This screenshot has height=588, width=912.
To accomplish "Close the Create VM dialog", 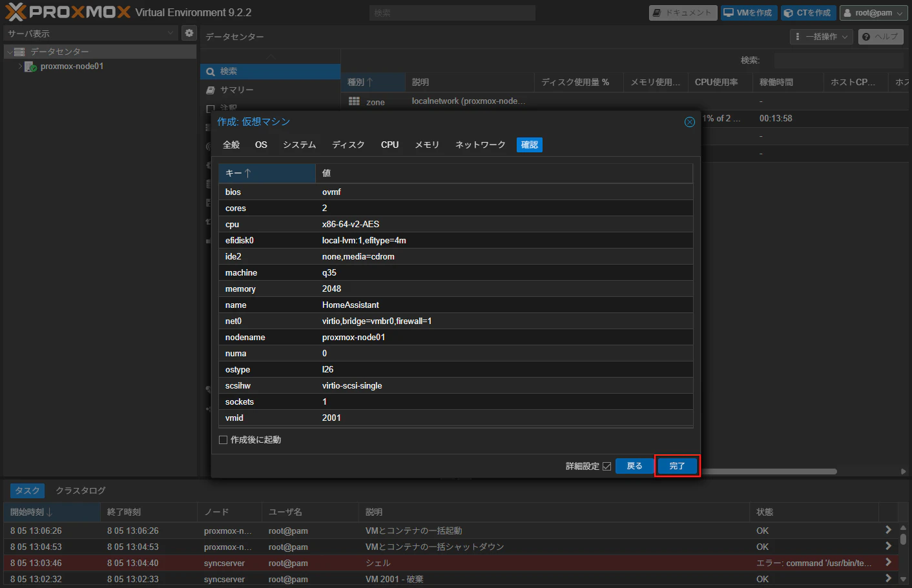I will [690, 122].
